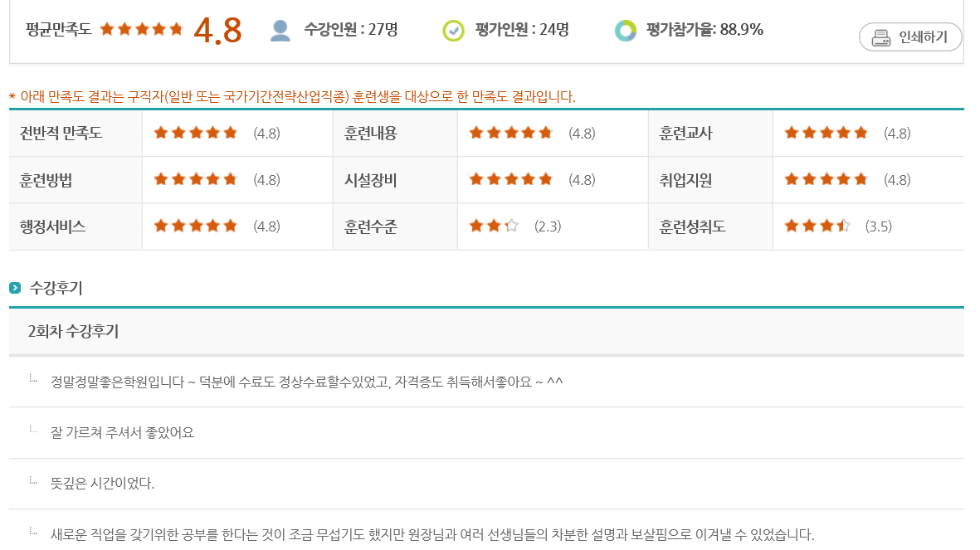Open the review 잘 가르쳐 주셔서 좋았어요
The width and height of the screenshot is (980, 550).
pos(122,432)
